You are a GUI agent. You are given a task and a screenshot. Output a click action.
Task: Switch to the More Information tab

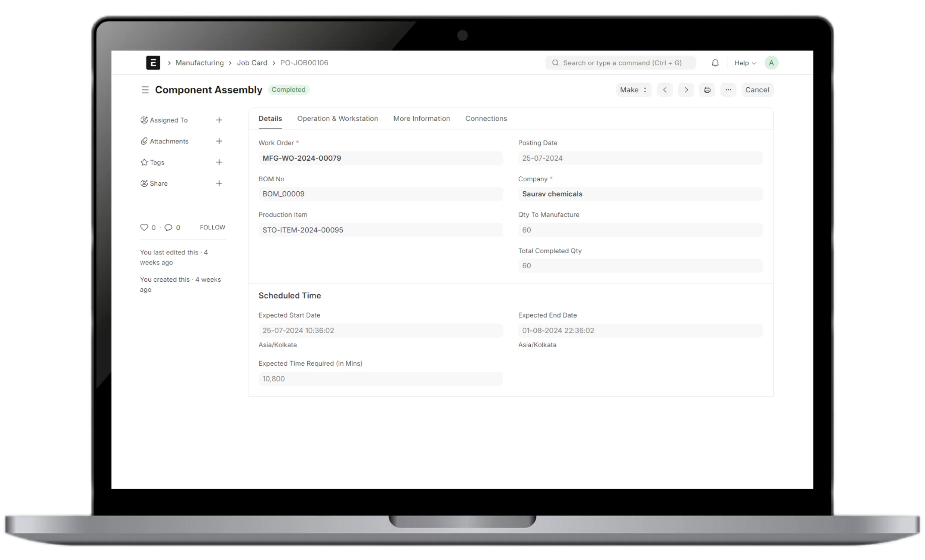[x=422, y=118]
